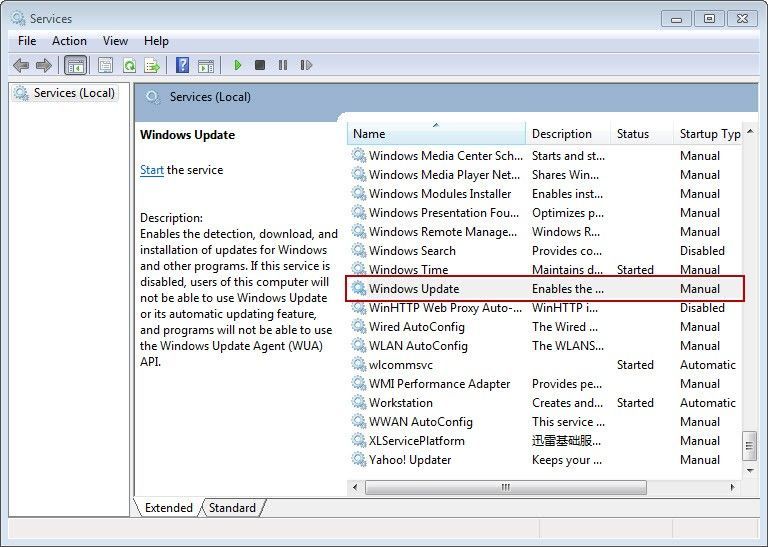Select Windows Presentation Fou... service
The image size is (768, 547).
444,213
